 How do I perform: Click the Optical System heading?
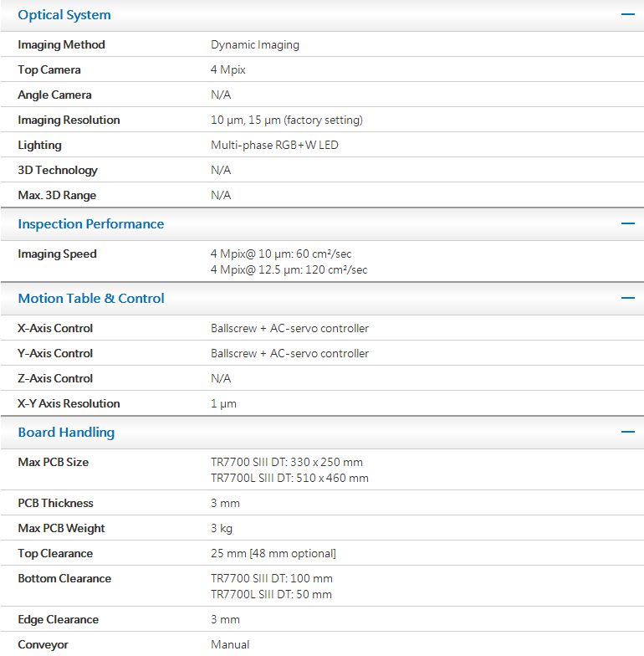coord(64,15)
